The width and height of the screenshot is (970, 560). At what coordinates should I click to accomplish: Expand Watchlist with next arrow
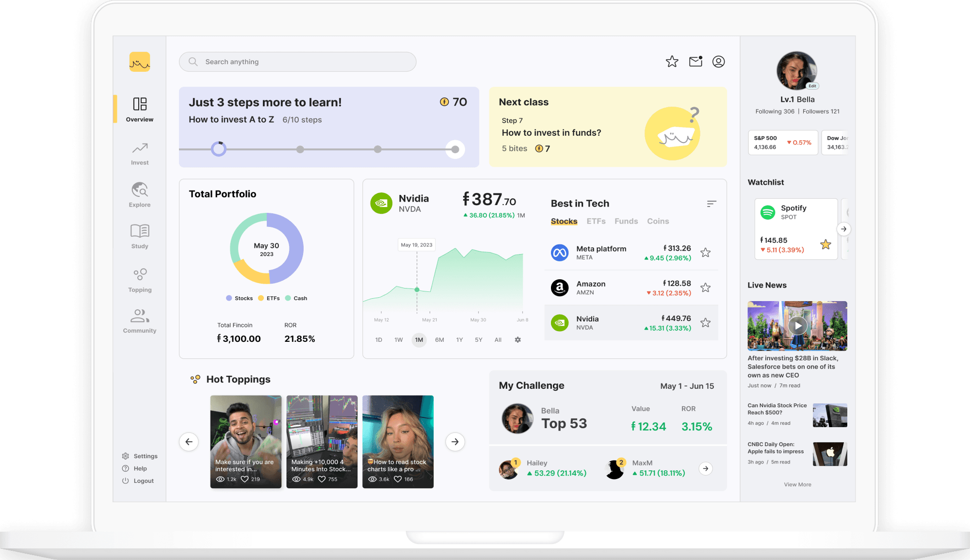point(843,229)
